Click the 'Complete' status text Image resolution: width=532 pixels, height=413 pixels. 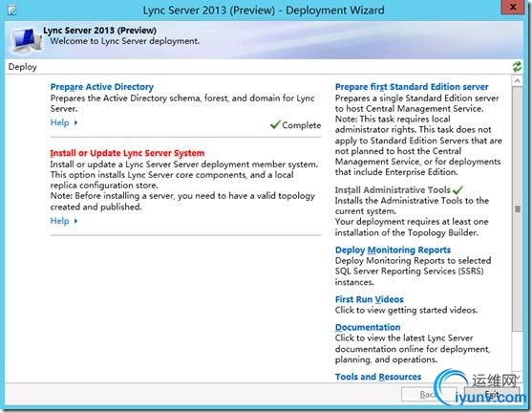tap(301, 125)
